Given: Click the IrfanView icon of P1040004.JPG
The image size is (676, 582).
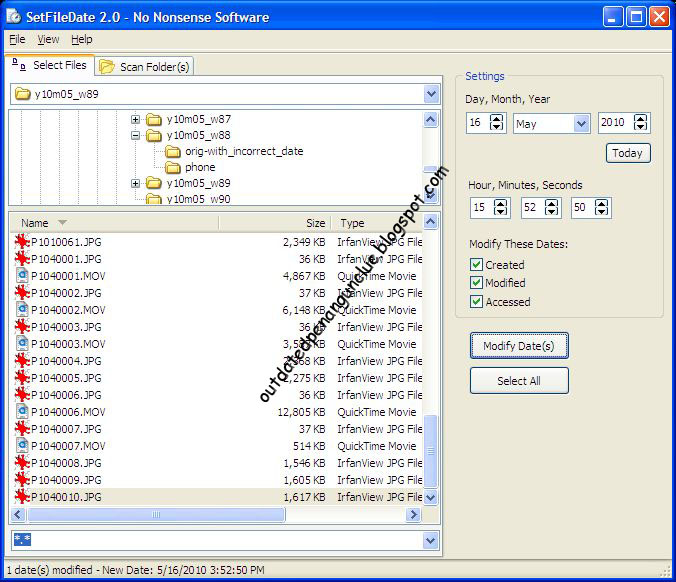Looking at the screenshot, I should coord(22,361).
